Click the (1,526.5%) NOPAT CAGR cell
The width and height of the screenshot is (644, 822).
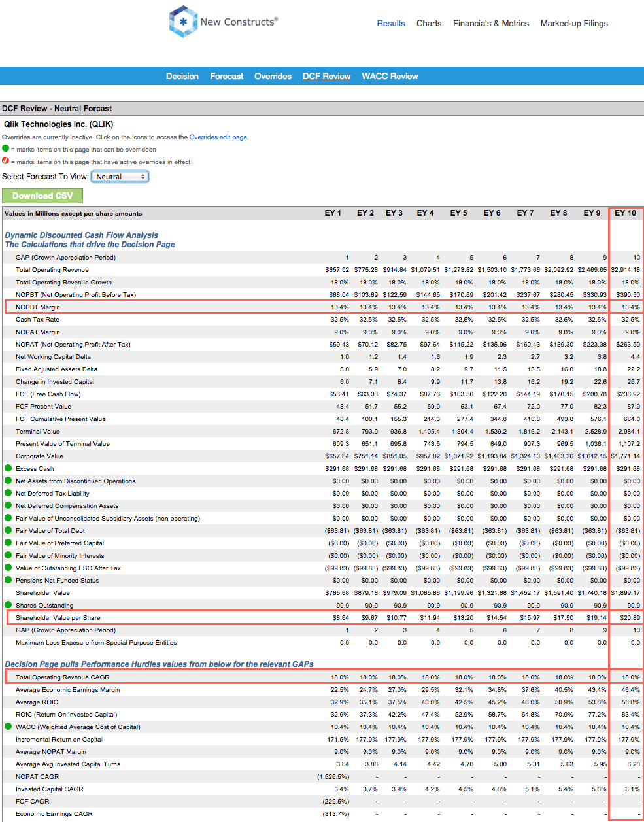click(x=333, y=776)
